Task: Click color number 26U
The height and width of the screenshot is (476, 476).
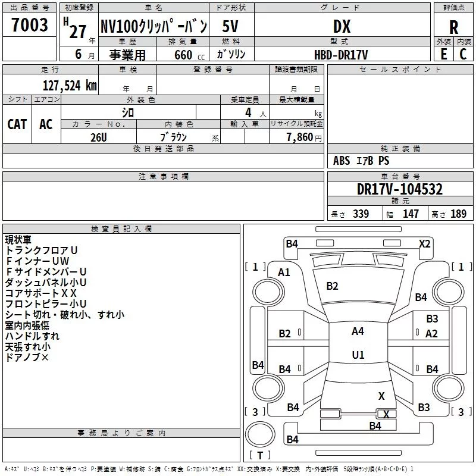Action: 99,137
